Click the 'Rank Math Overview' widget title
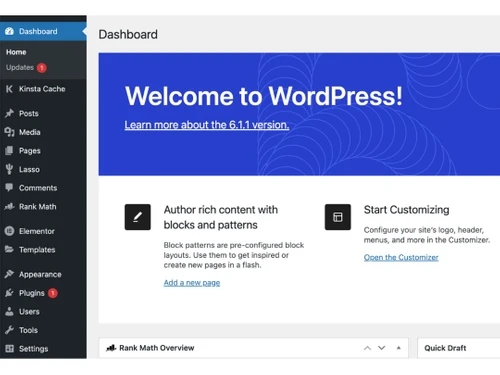The width and height of the screenshot is (500, 375). pos(157,348)
